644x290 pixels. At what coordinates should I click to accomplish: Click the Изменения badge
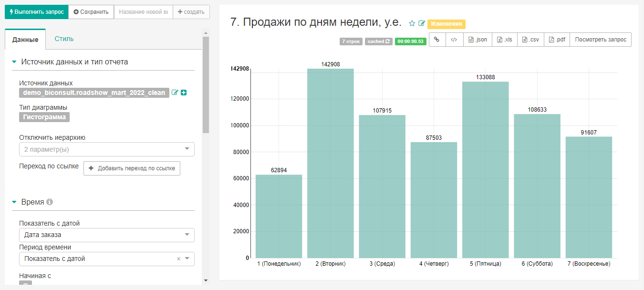(x=447, y=24)
